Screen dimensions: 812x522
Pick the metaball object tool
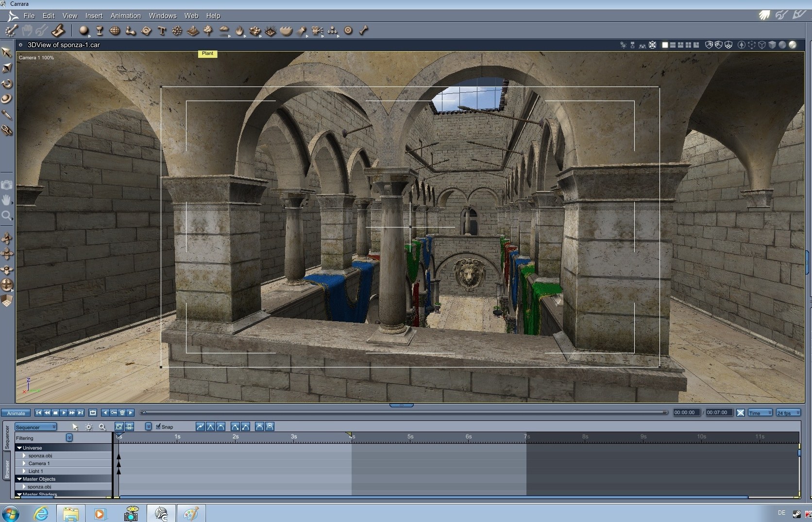click(131, 31)
